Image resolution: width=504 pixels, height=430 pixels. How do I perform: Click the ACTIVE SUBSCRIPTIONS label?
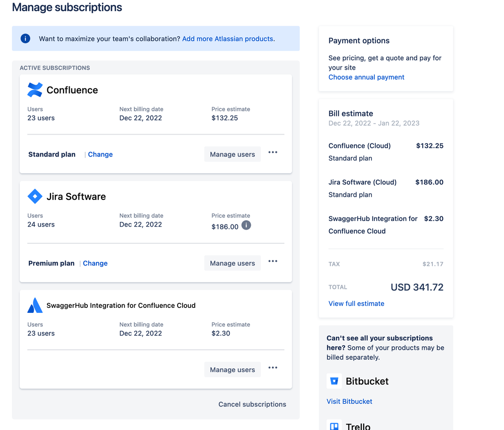[x=54, y=68]
